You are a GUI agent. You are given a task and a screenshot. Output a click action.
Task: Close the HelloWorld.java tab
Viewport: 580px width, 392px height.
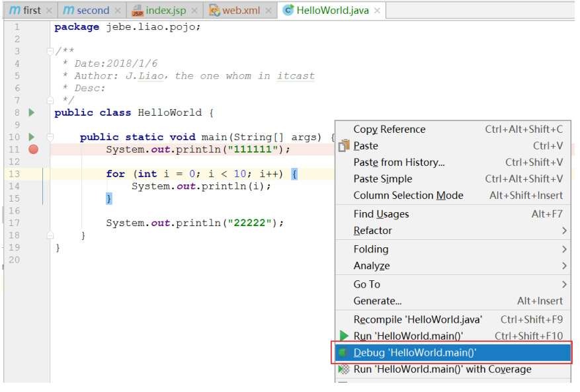(x=377, y=11)
